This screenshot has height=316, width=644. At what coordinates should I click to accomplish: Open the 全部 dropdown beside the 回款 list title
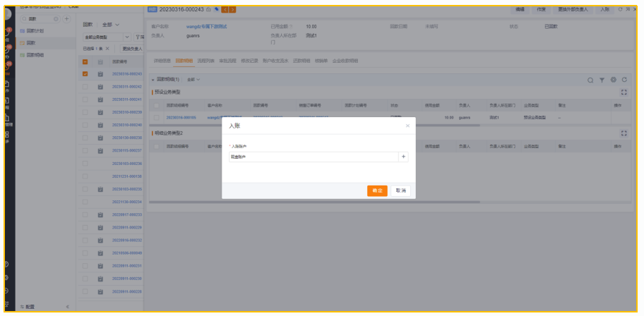click(x=111, y=25)
